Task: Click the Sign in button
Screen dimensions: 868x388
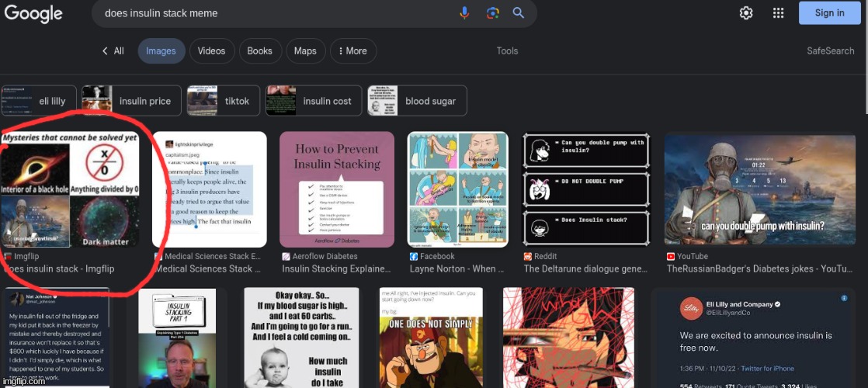Action: 829,12
